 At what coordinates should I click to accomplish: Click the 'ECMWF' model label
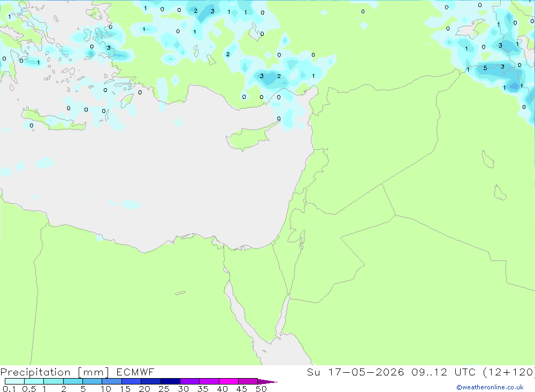tap(135, 372)
